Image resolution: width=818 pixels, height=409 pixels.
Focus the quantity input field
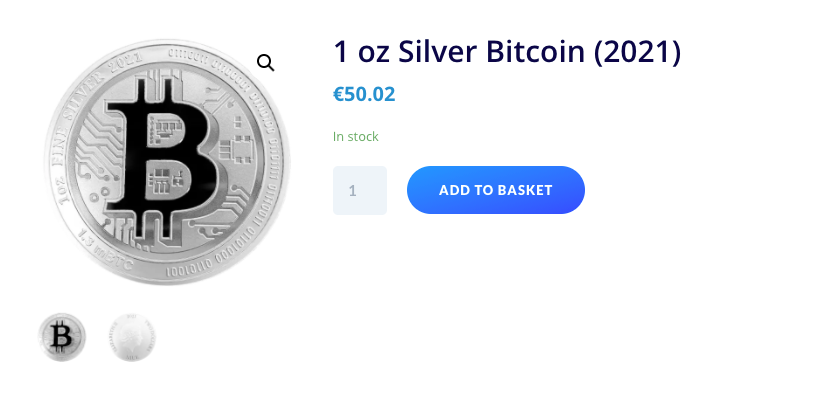[x=360, y=190]
